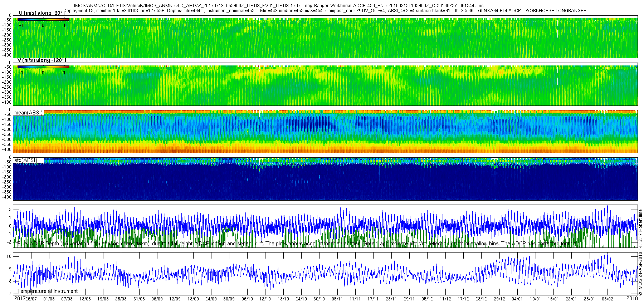644x304 pixels.
Task: Click the '9' tick on temperature axis
Action: point(10,269)
